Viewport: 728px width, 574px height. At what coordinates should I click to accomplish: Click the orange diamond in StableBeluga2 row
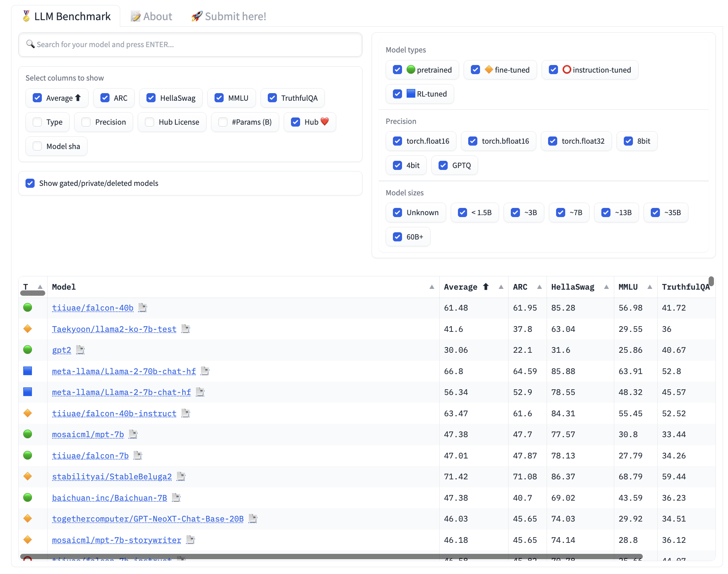[28, 476]
